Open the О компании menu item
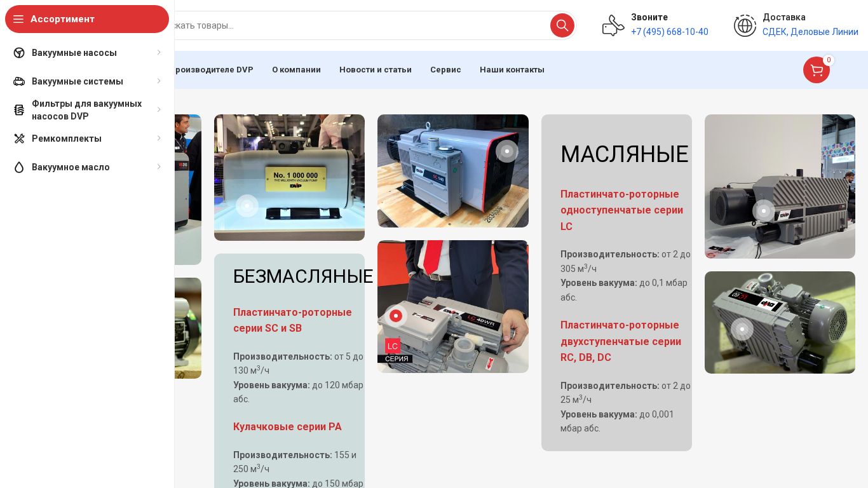 coord(296,70)
